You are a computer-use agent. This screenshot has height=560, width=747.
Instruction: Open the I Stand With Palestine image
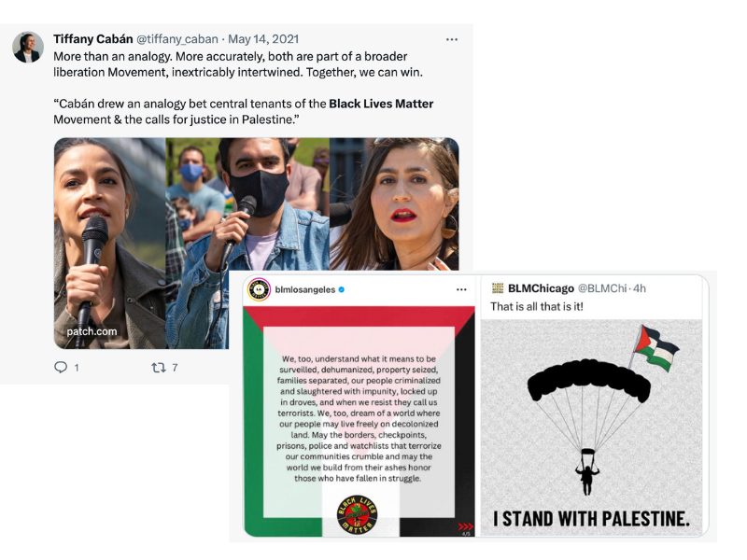point(591,427)
